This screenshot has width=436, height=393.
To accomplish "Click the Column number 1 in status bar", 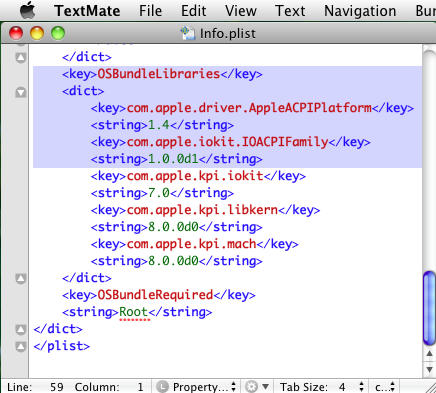I will pyautogui.click(x=140, y=387).
